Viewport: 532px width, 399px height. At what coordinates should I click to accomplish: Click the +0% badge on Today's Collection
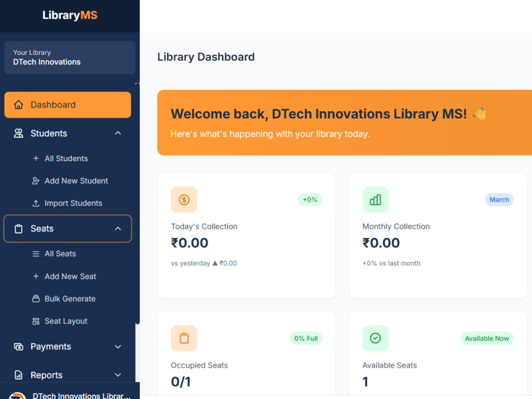pyautogui.click(x=310, y=199)
